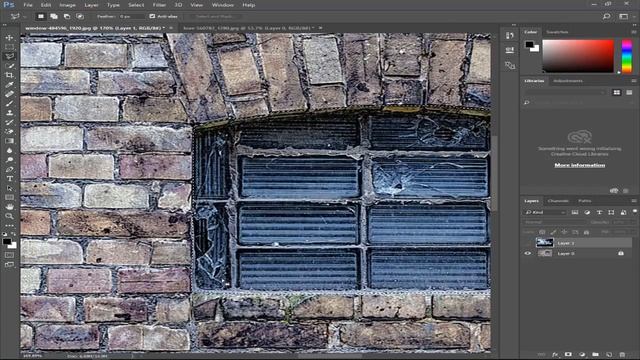Select the Path Selection tool
Viewport: 640px width, 360px height.
(x=9, y=188)
